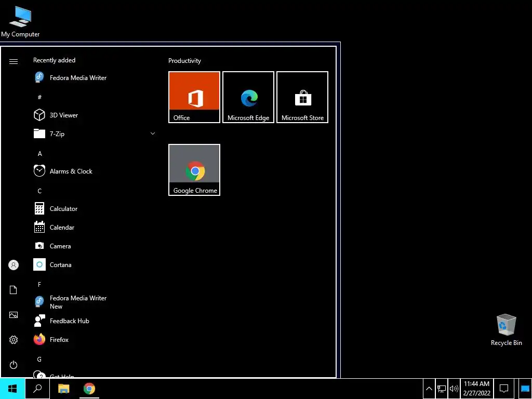This screenshot has height=399, width=532.
Task: Open the Microsoft Store tile
Action: 302,97
